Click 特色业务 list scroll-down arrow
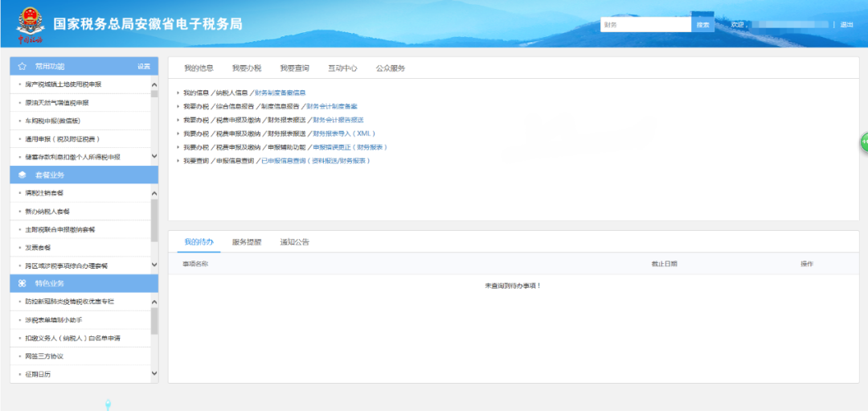 coord(154,374)
